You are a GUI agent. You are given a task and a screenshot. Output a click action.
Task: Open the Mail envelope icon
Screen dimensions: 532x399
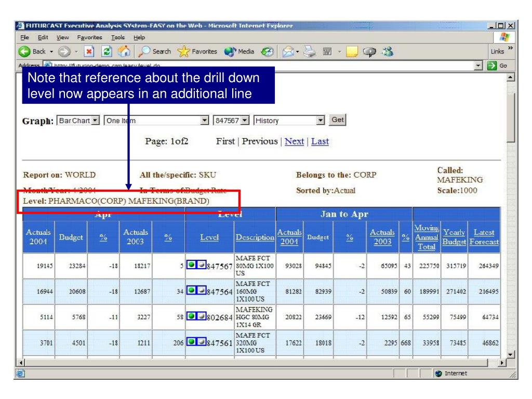[288, 51]
